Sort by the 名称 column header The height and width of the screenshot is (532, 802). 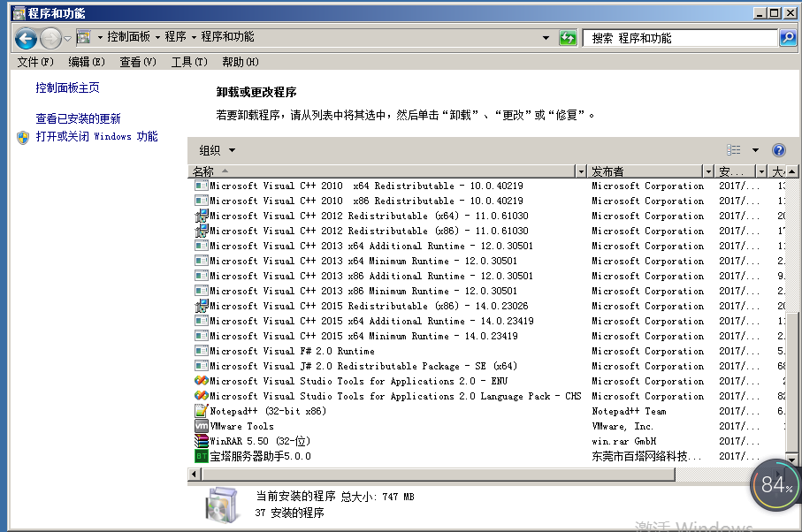coord(382,171)
